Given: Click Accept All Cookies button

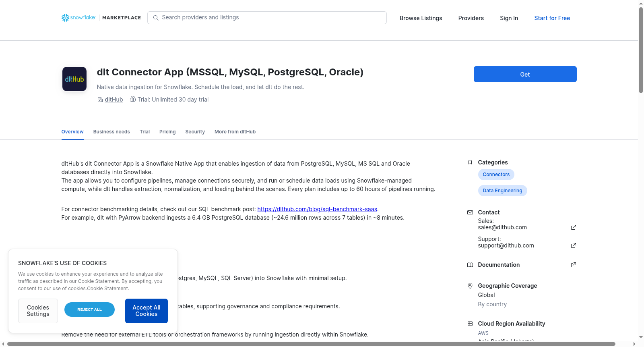Looking at the screenshot, I should point(147,311).
